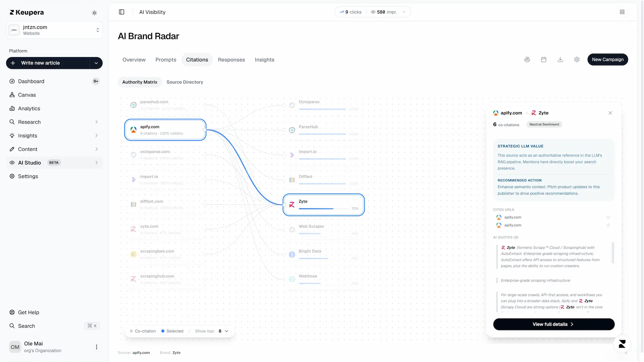Toggle the light/dark theme sun icon
Screen dimensions: 644x362
(94, 13)
